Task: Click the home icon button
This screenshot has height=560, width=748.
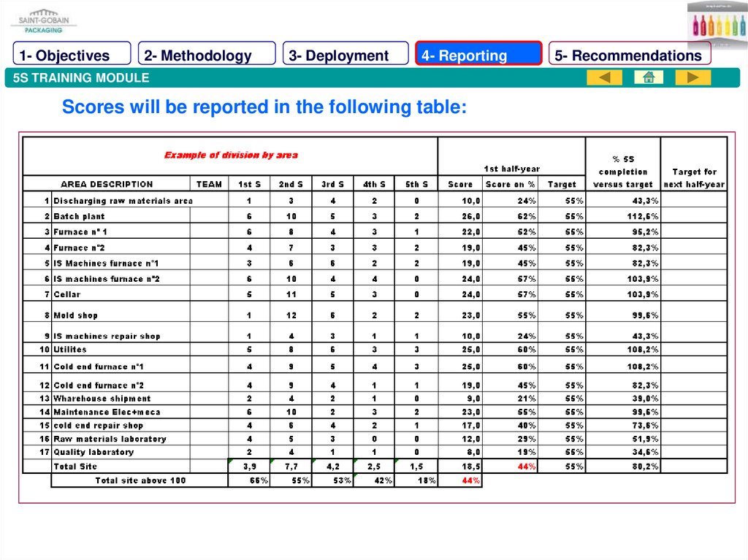Action: [x=649, y=77]
